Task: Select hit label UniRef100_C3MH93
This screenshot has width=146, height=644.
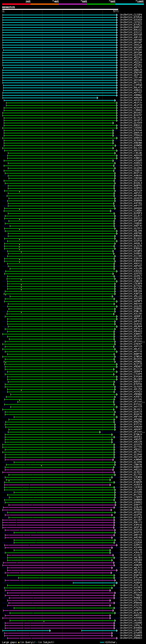Action: coord(131,110)
